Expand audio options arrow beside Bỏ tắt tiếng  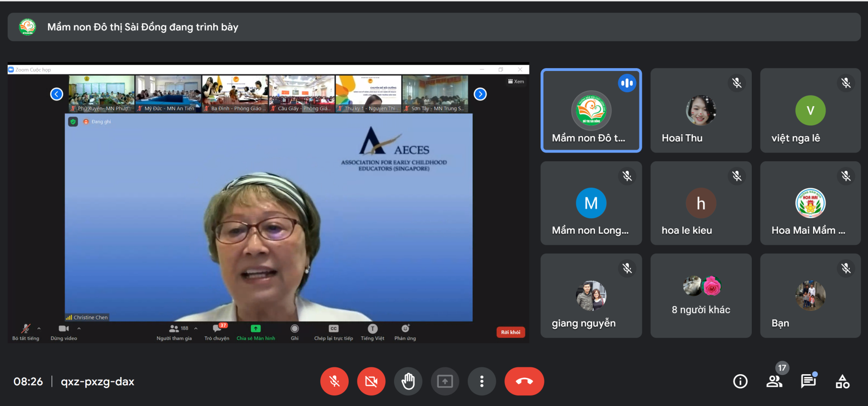39,329
